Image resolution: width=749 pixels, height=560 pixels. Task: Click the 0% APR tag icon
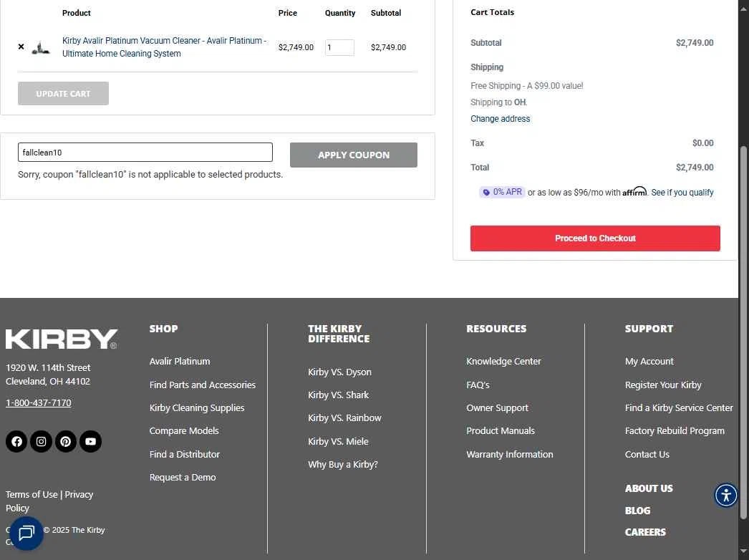click(486, 192)
